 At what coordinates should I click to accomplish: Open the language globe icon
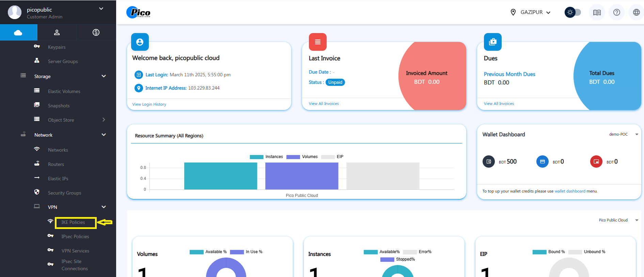click(x=636, y=13)
